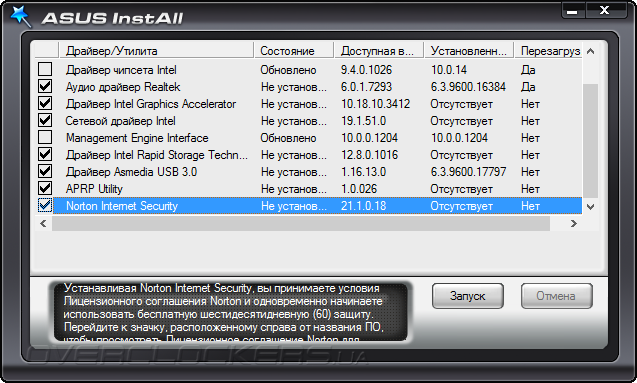Close the ASUS InstAll window

point(605,10)
